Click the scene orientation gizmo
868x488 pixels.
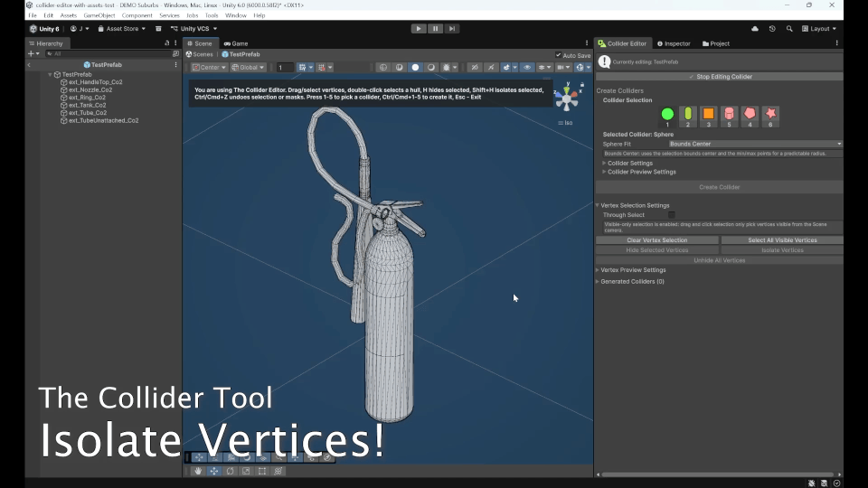pyautogui.click(x=567, y=98)
